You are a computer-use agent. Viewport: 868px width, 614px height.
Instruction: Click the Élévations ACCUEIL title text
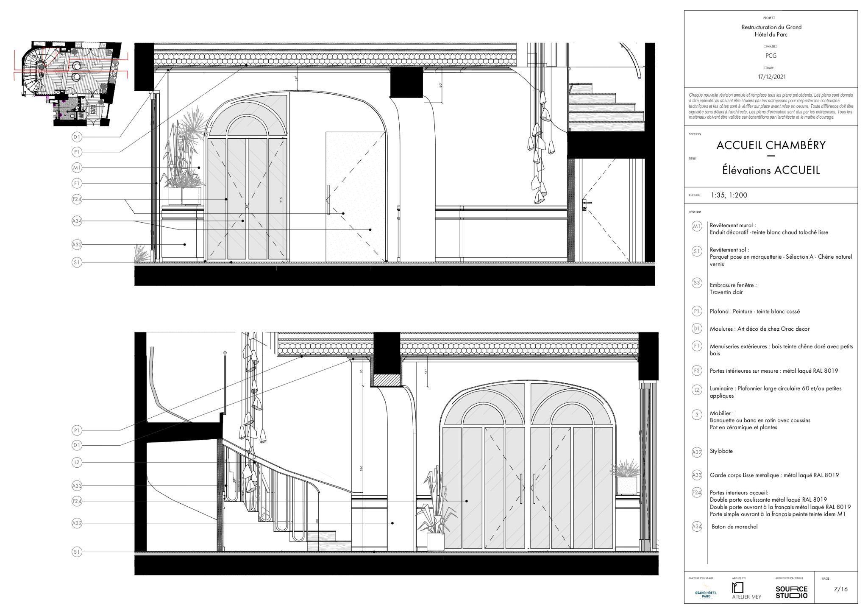pyautogui.click(x=771, y=170)
